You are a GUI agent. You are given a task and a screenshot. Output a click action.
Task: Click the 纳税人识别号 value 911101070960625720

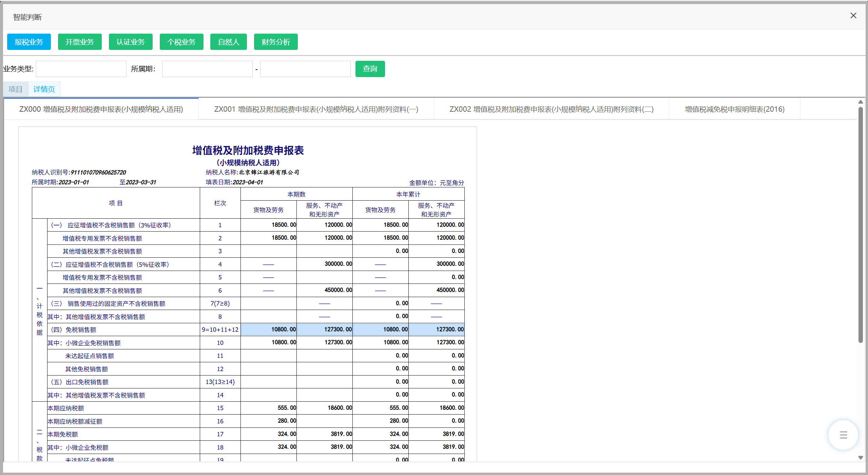coord(98,172)
